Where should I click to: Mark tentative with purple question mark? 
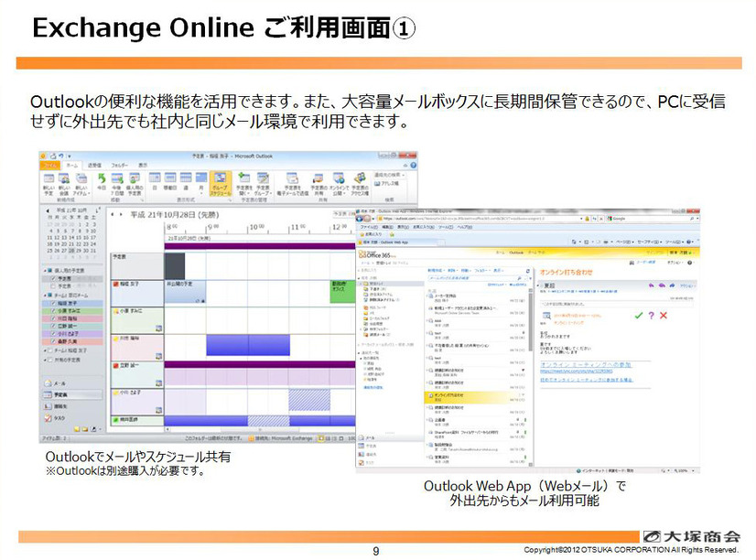click(x=652, y=316)
